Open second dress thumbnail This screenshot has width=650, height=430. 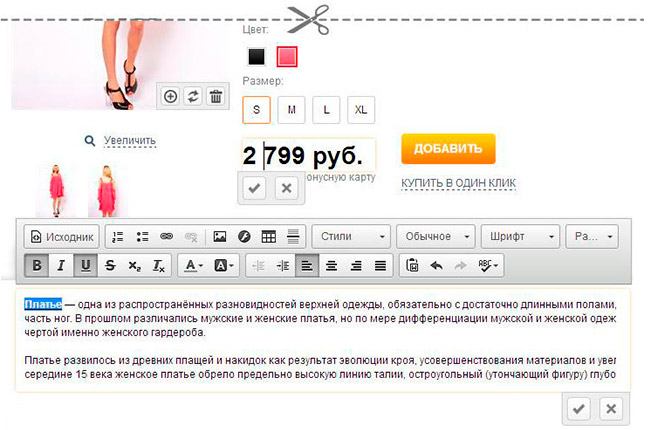click(x=107, y=190)
